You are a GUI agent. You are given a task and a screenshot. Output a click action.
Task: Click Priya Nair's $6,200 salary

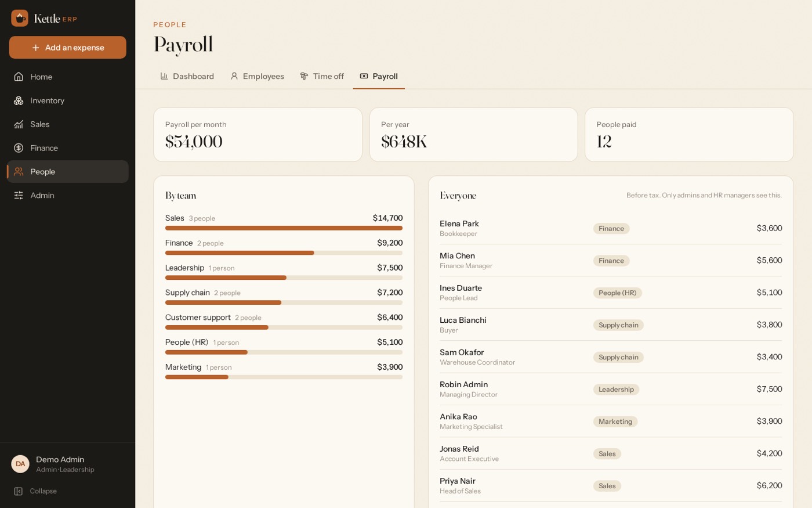(769, 485)
